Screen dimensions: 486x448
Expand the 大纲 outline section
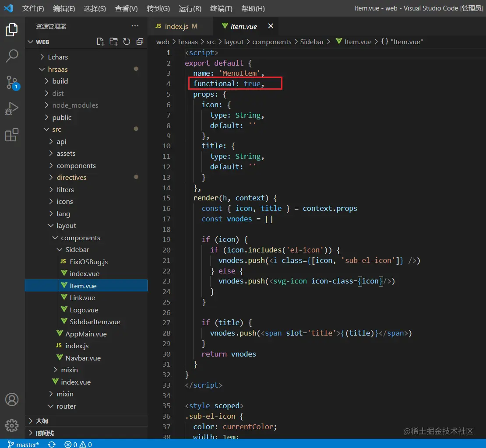coord(42,421)
